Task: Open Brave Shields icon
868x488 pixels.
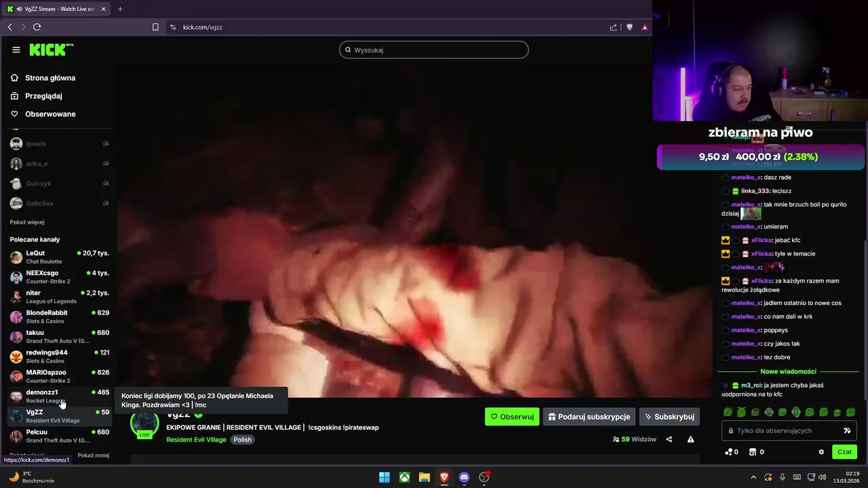Action: 629,27
